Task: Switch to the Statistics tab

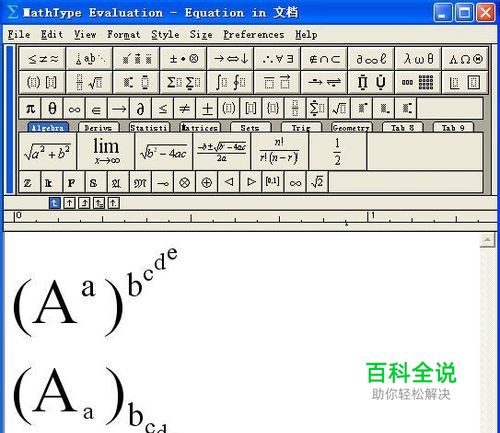Action: click(x=149, y=128)
